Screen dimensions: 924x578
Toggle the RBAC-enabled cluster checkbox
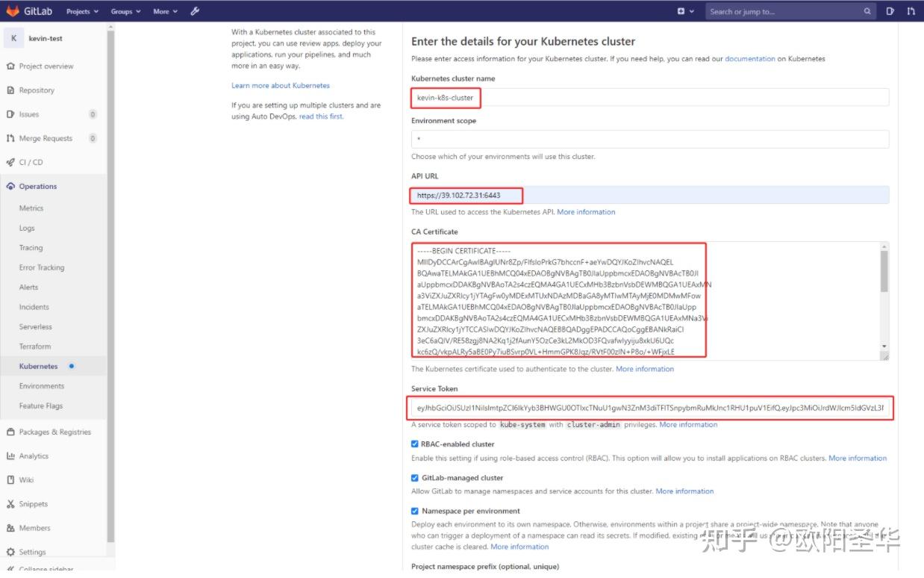point(415,444)
